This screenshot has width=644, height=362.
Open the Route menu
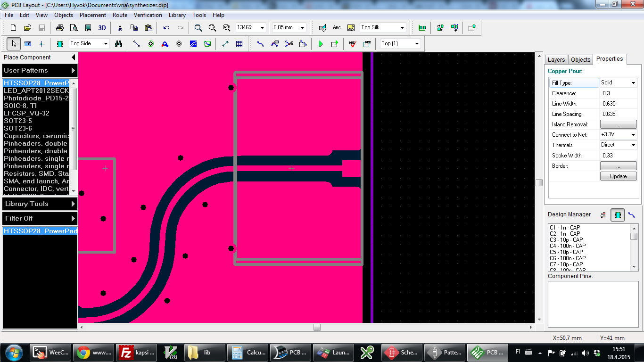click(120, 15)
